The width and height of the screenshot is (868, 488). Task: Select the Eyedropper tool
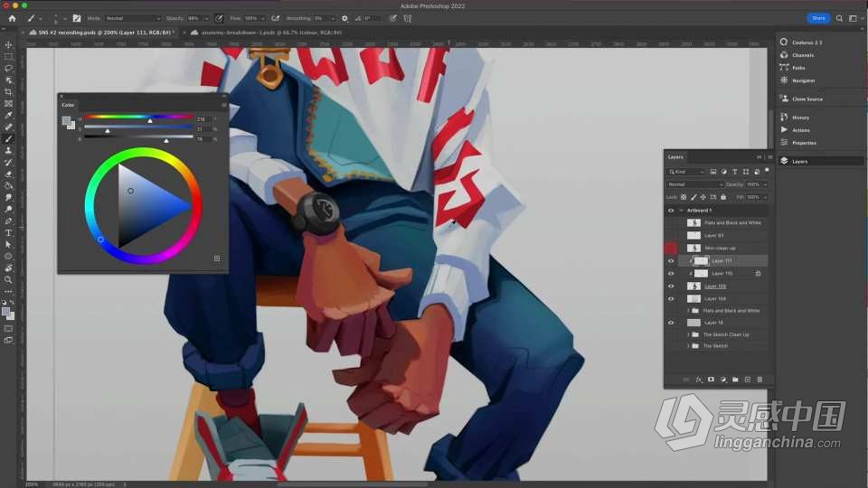[x=8, y=115]
